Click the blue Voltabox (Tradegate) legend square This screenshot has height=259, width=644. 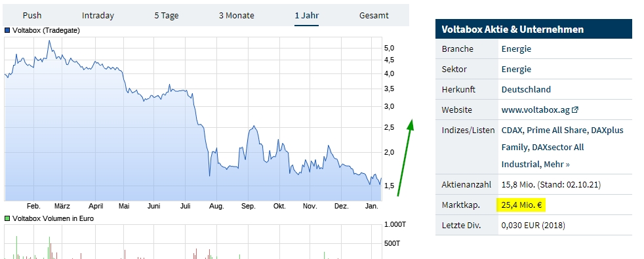coord(7,30)
